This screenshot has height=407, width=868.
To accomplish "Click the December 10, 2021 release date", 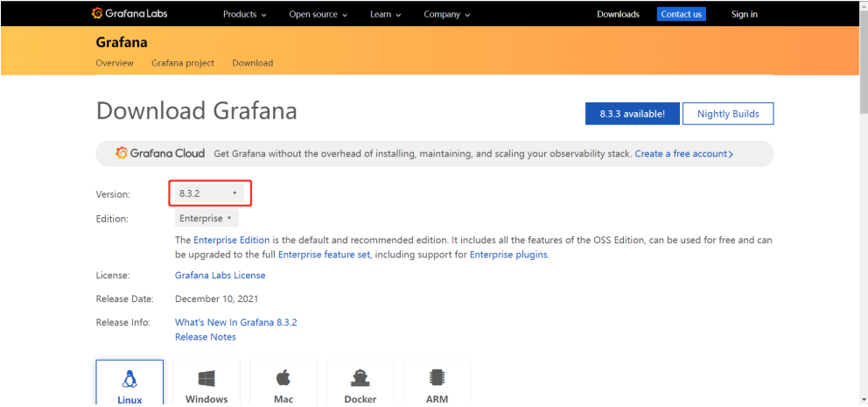I will [x=216, y=299].
